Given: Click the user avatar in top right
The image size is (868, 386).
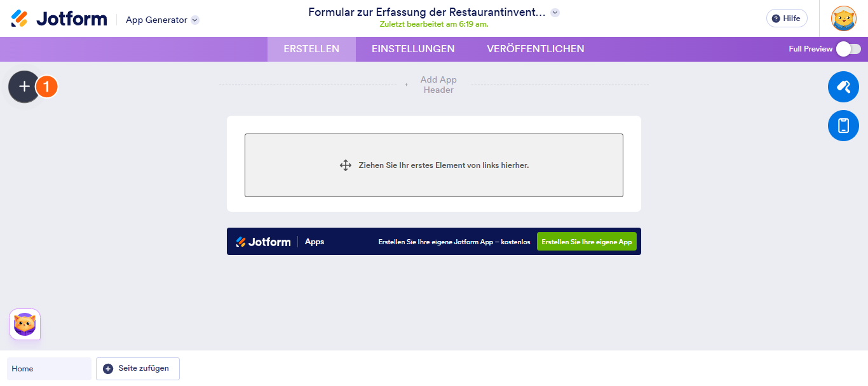Looking at the screenshot, I should click(844, 18).
